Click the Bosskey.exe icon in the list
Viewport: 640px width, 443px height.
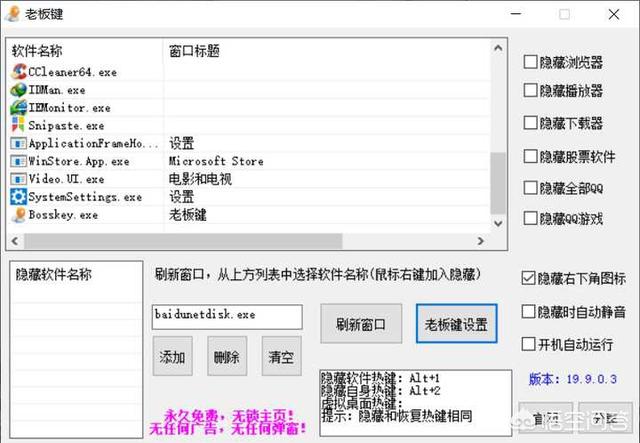tap(18, 215)
